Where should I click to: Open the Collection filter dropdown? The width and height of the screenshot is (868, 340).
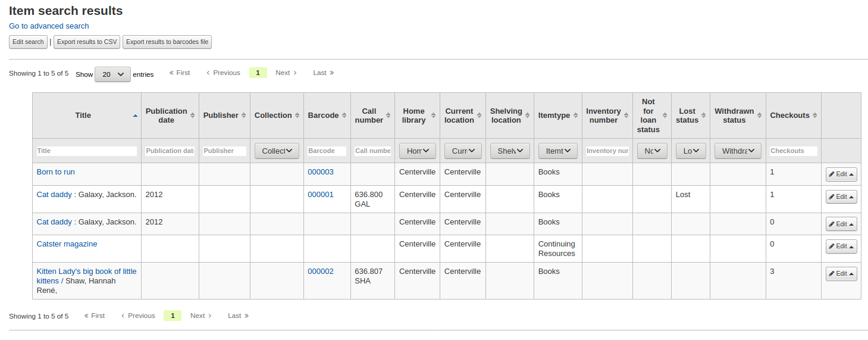tap(277, 151)
